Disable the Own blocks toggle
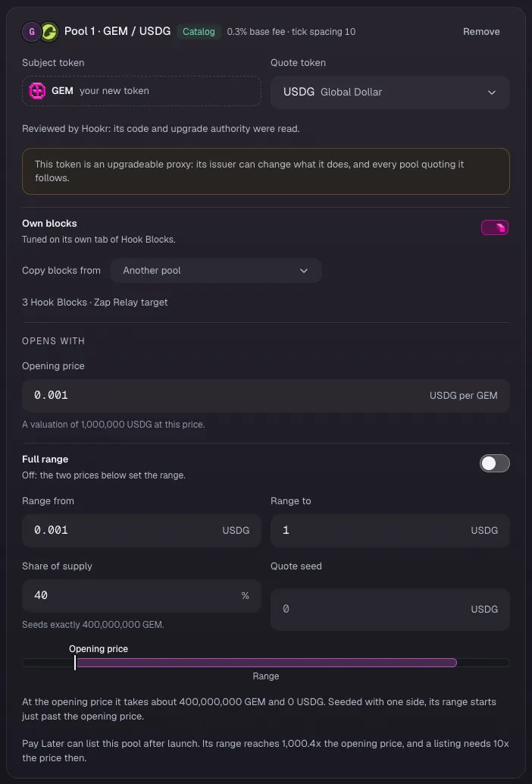This screenshot has width=532, height=784. click(x=495, y=227)
